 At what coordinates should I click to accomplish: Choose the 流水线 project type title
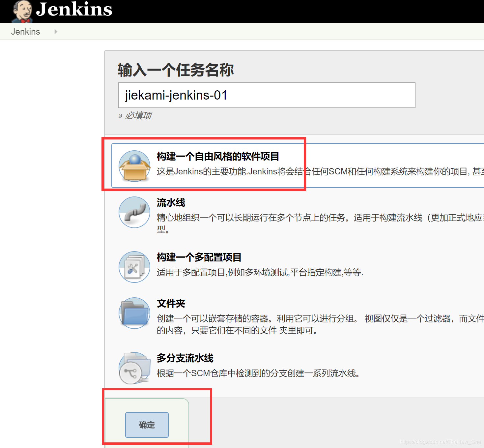tap(171, 202)
